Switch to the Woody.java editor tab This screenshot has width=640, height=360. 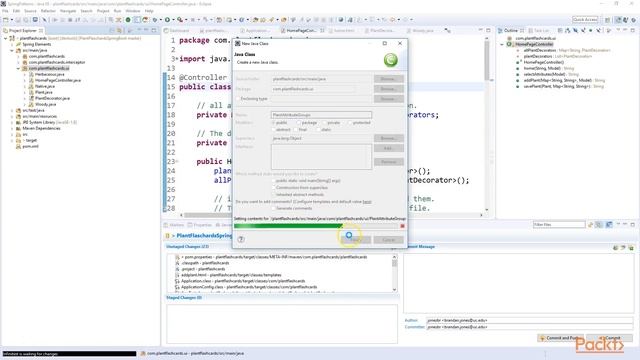click(420, 31)
